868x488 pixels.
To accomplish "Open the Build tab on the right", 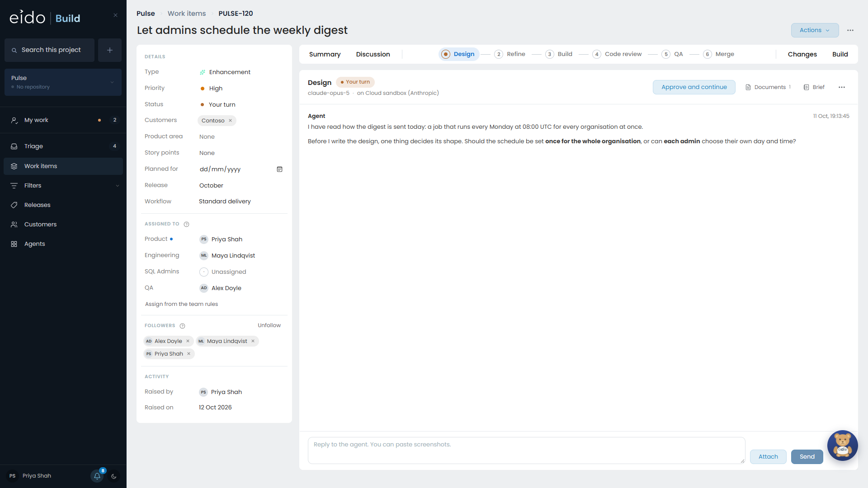I will [x=840, y=54].
